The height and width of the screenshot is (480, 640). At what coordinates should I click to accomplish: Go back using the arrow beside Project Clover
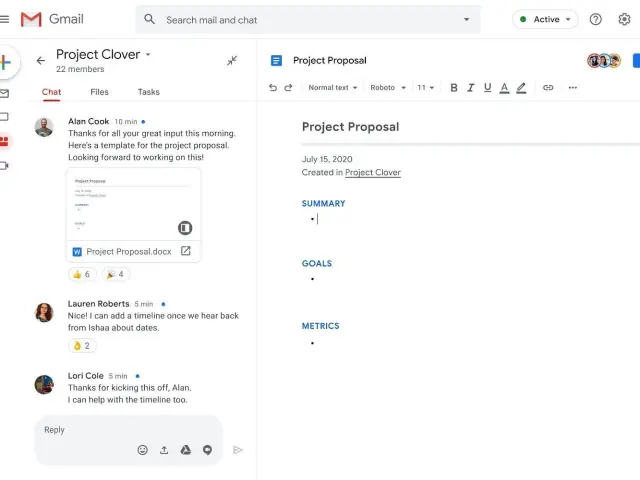[x=41, y=61]
